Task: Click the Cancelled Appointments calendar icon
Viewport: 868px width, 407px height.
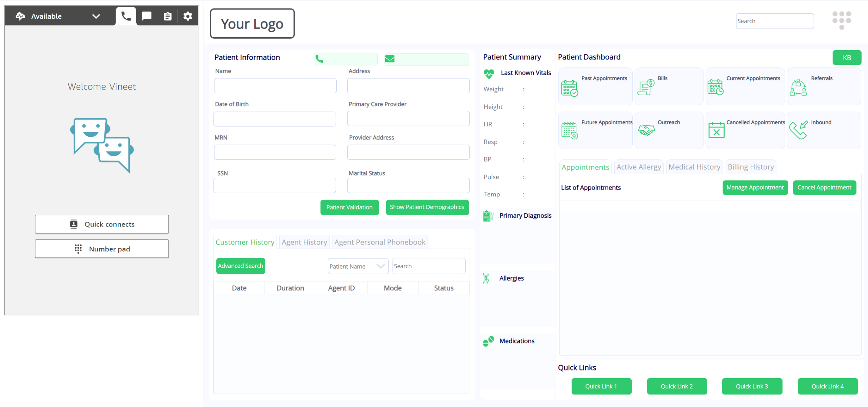Action: pos(716,130)
